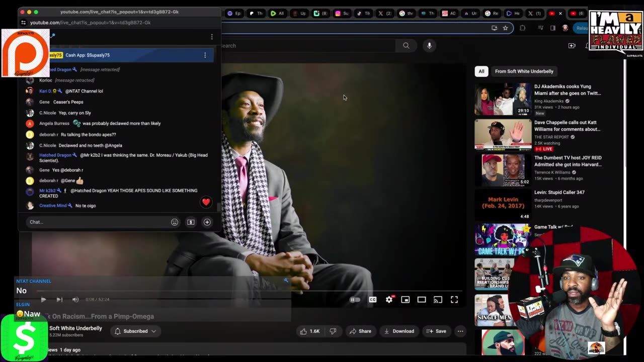The image size is (644, 362).
Task: Switch to the YouTube (6) browser tab
Action: [577, 14]
